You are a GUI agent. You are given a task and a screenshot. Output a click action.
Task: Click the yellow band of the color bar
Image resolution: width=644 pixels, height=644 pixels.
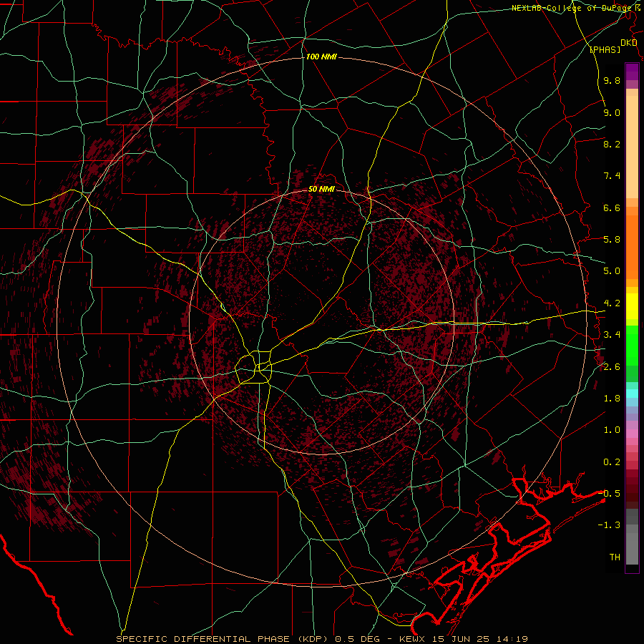tap(632, 306)
